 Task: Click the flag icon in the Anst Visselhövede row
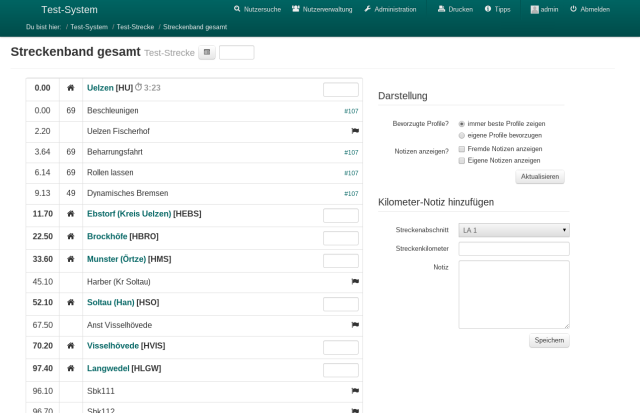point(354,325)
